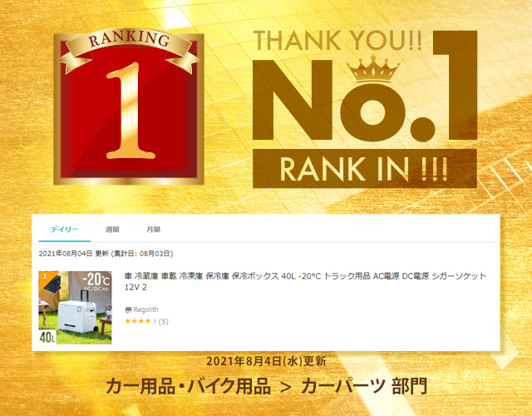Click the 2021年8月4日(水)更新 caption
532x416 pixels.
[x=266, y=361]
